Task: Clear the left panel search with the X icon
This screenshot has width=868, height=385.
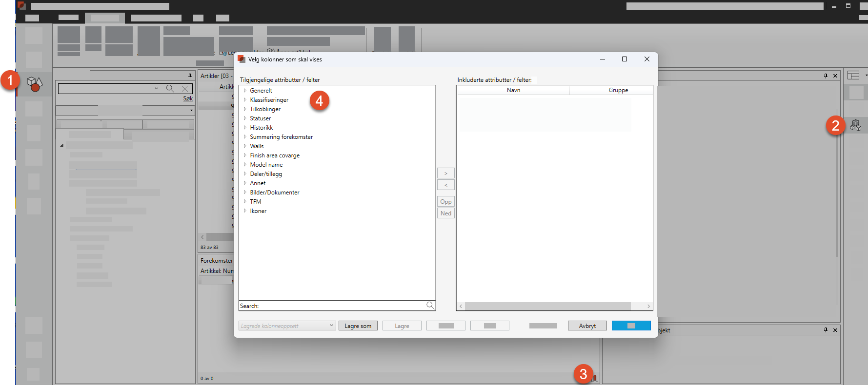Action: 185,89
